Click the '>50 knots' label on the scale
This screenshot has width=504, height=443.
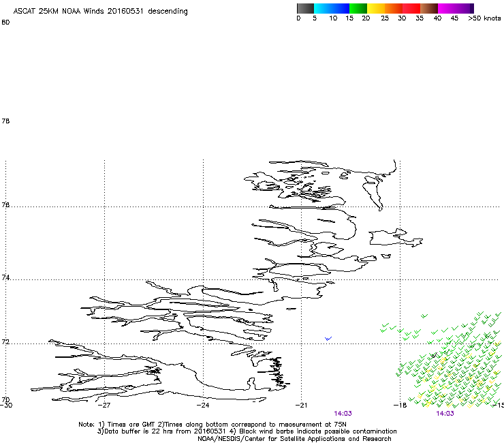tap(484, 18)
